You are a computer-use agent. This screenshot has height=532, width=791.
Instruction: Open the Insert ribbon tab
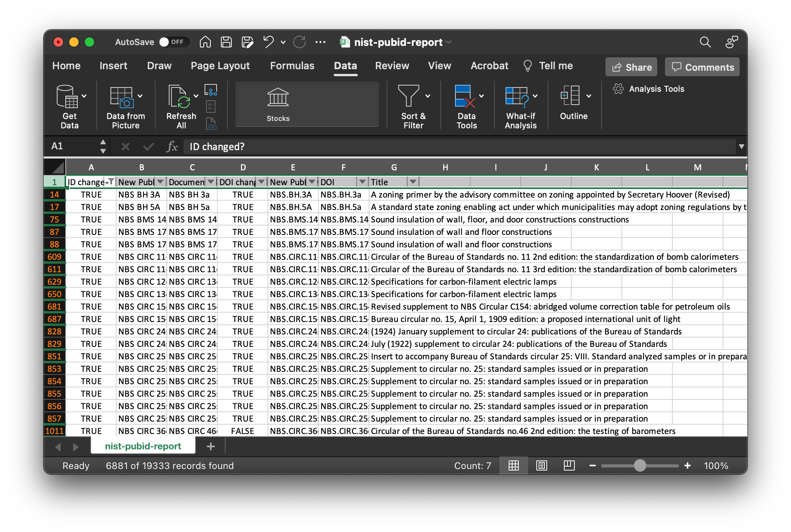tap(113, 66)
